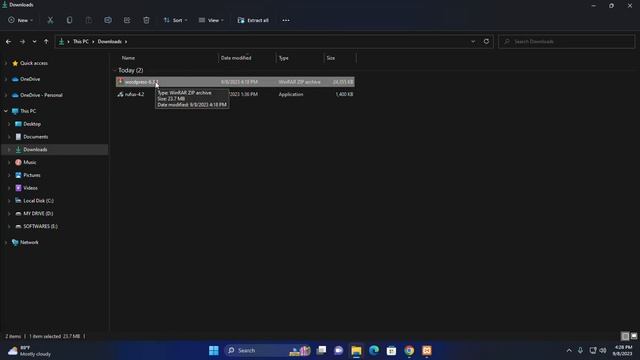Open the New item dropdown
This screenshot has width=640, height=360.
pos(20,20)
